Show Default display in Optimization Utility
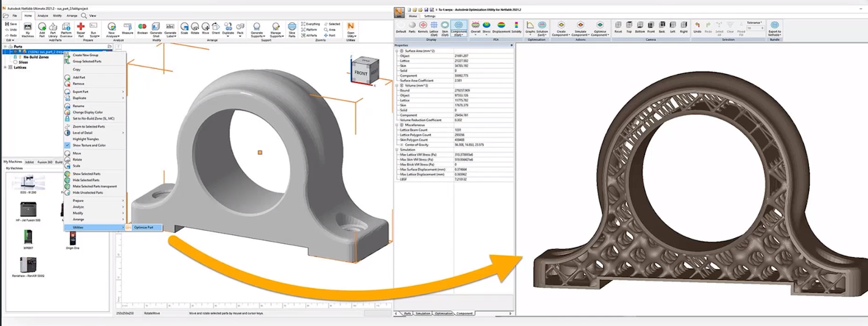This screenshot has height=326, width=868. [401, 27]
